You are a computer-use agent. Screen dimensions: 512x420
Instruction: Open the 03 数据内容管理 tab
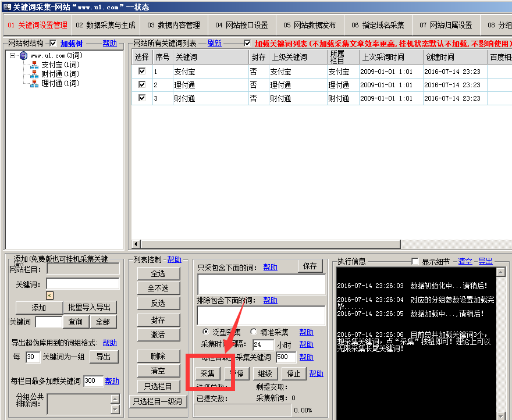pos(174,25)
